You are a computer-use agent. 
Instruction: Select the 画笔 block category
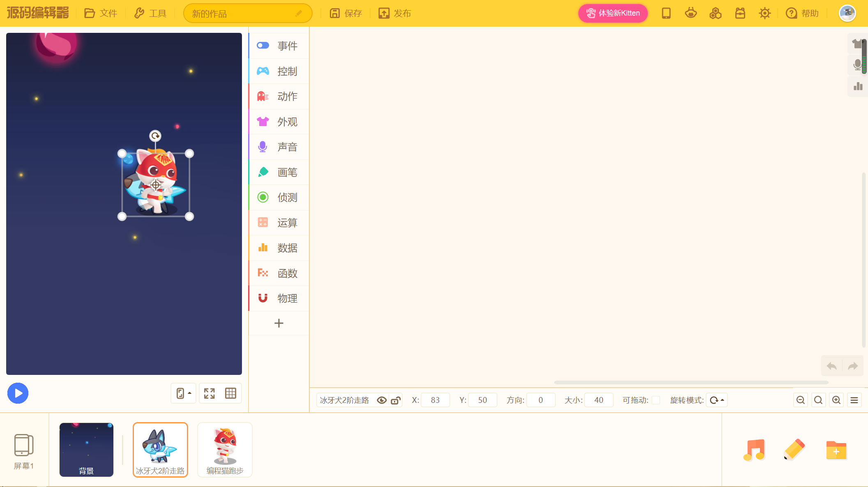pos(279,172)
